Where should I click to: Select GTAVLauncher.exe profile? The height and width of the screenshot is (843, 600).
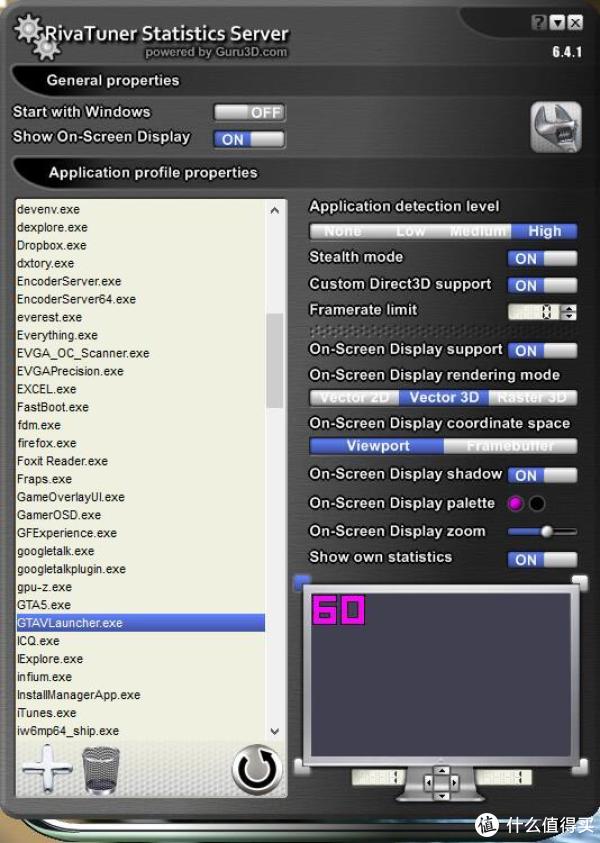tap(141, 623)
